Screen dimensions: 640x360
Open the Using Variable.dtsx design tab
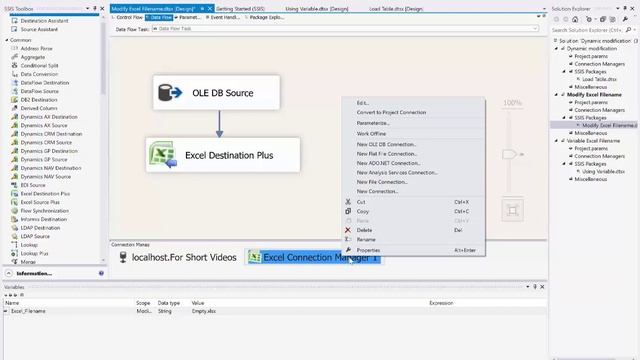coord(317,9)
